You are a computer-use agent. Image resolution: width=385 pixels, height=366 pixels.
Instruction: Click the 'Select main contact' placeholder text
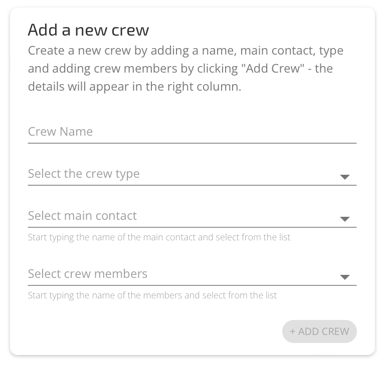point(82,216)
